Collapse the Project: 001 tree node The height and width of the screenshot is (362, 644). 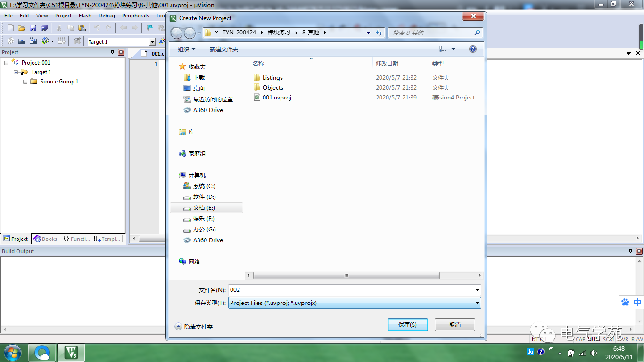[x=7, y=63]
